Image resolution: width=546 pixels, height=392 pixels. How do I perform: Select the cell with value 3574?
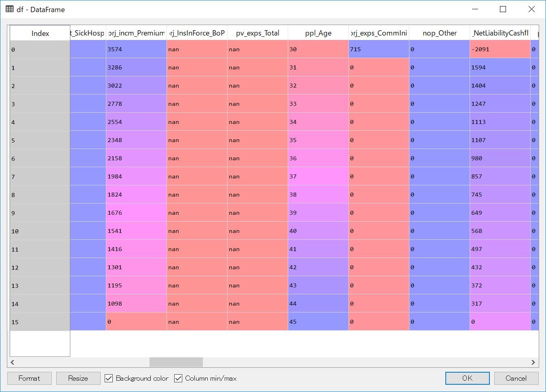(x=136, y=49)
